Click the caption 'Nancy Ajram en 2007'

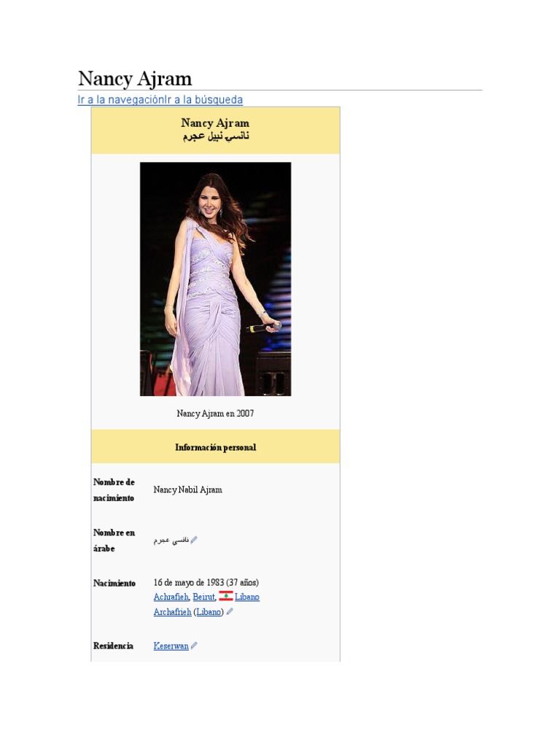click(x=215, y=414)
